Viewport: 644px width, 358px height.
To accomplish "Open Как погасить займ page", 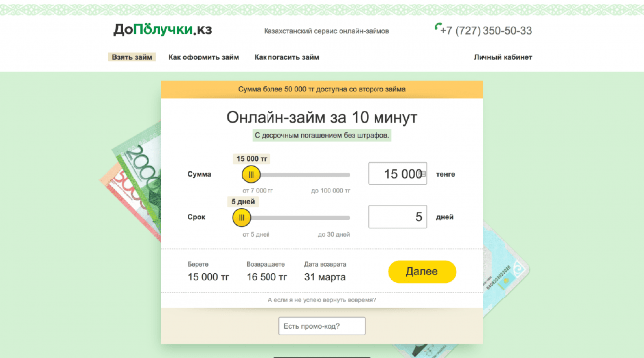I will (x=286, y=57).
